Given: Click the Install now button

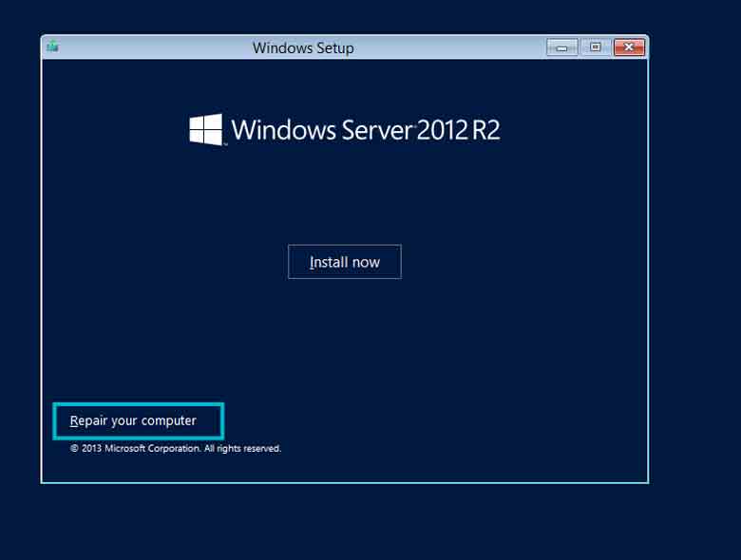Looking at the screenshot, I should (x=345, y=262).
